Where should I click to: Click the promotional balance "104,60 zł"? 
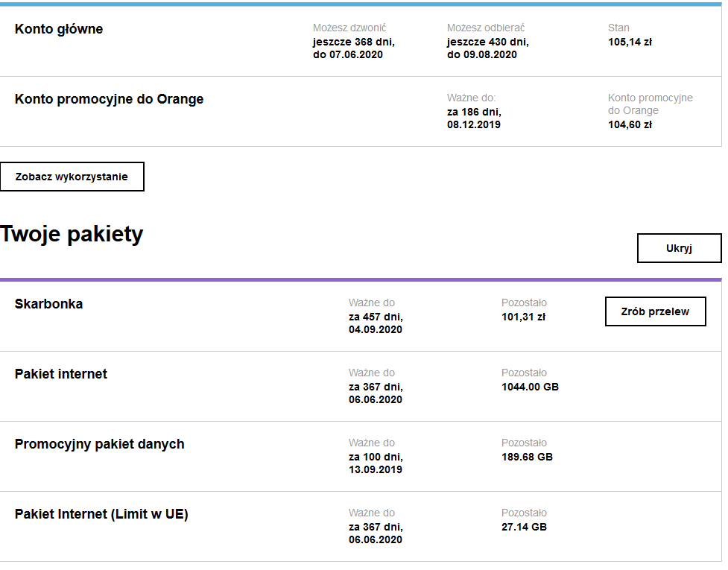630,125
